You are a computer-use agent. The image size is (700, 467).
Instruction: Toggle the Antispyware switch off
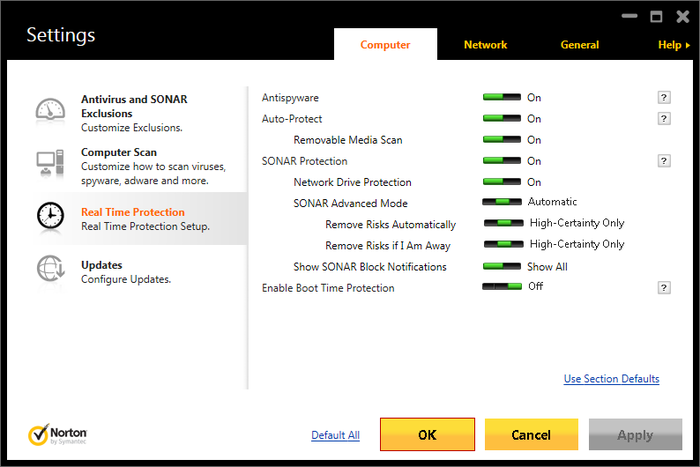coord(502,97)
